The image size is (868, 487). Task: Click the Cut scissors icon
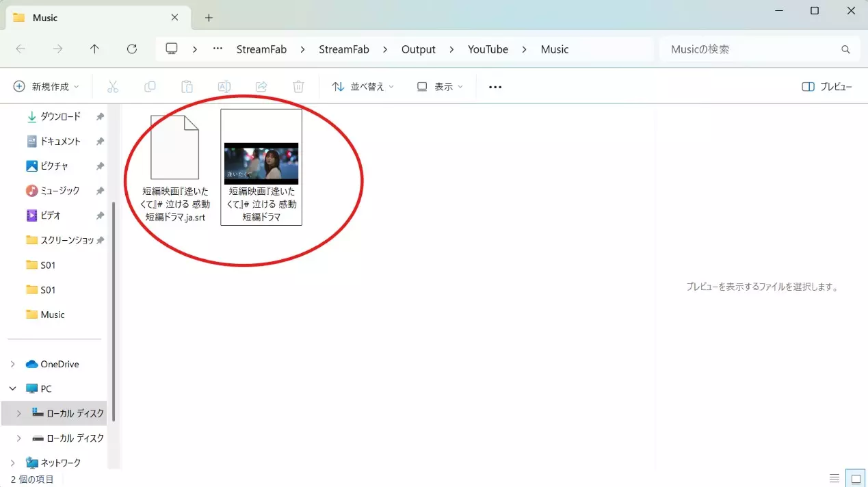113,87
